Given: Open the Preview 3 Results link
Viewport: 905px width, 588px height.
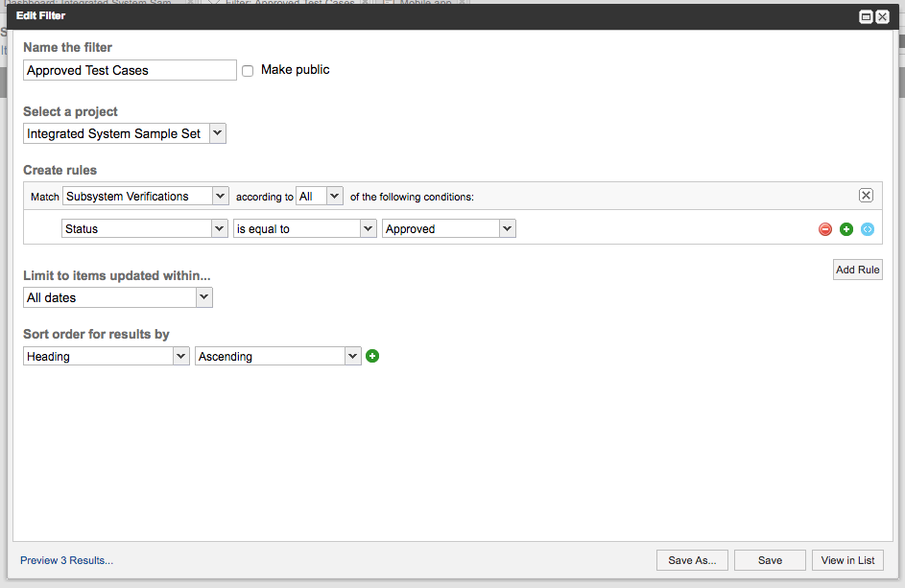Looking at the screenshot, I should [x=66, y=560].
